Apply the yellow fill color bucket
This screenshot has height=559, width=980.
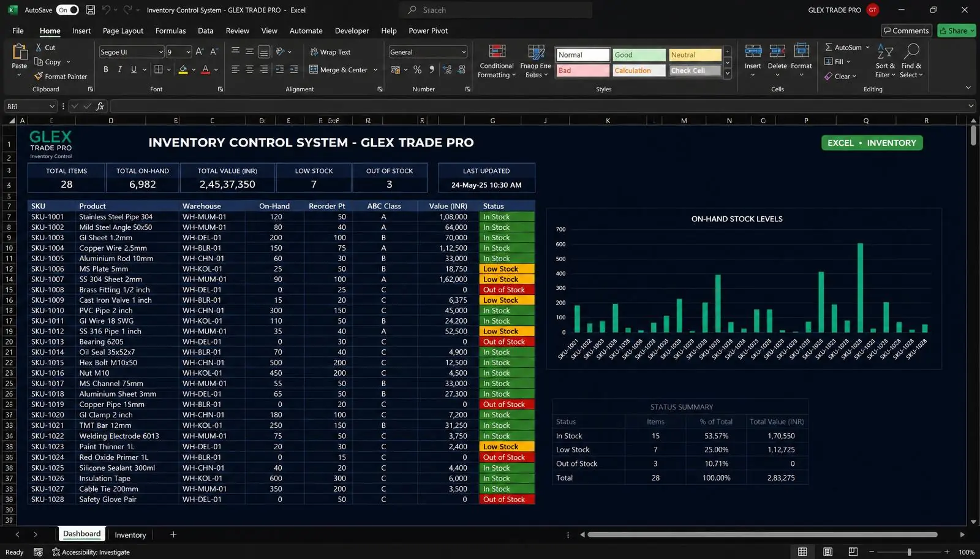pyautogui.click(x=183, y=69)
